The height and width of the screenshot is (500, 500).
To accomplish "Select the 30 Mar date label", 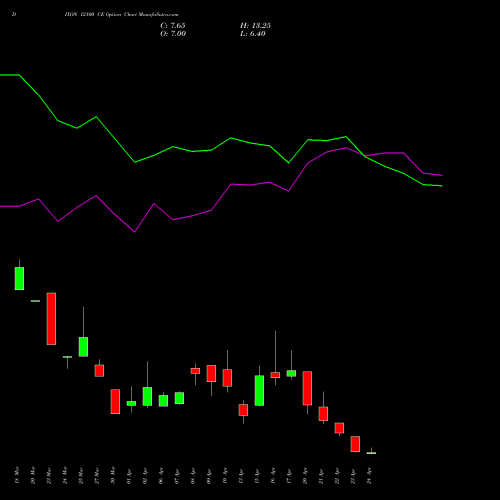I will [113, 475].
